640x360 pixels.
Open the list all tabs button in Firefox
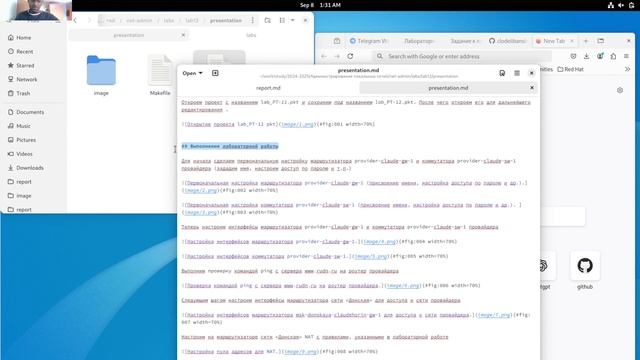coord(600,41)
